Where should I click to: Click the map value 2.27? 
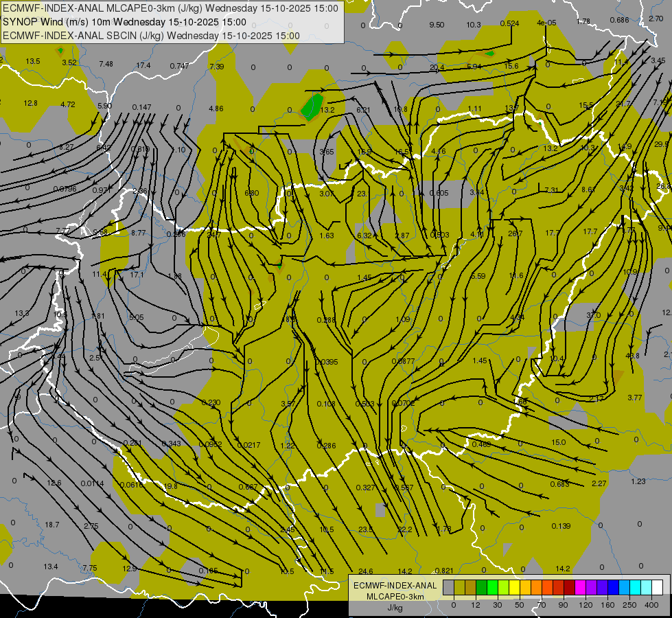599,483
